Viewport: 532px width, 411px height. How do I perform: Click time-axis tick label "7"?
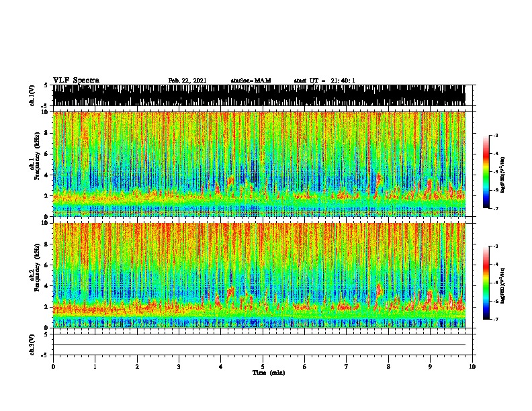point(347,367)
